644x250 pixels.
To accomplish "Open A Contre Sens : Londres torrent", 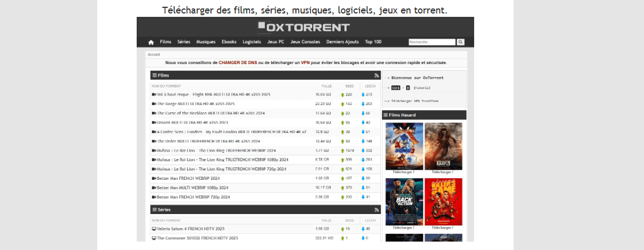I will point(231,132).
